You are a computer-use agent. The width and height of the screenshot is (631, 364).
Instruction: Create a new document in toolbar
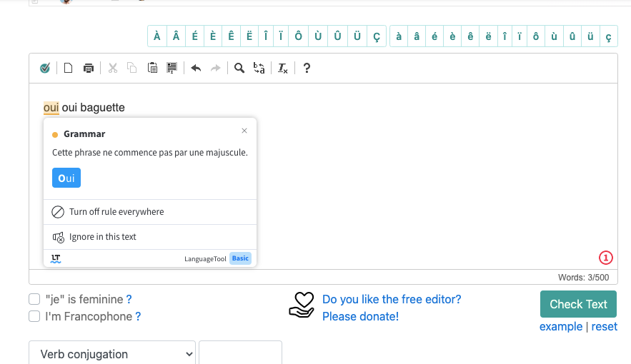tap(69, 69)
